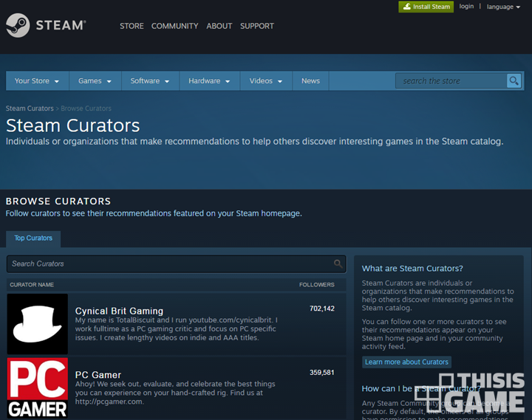532x420 pixels.
Task: Open the Games dropdown menu
Action: (x=95, y=80)
